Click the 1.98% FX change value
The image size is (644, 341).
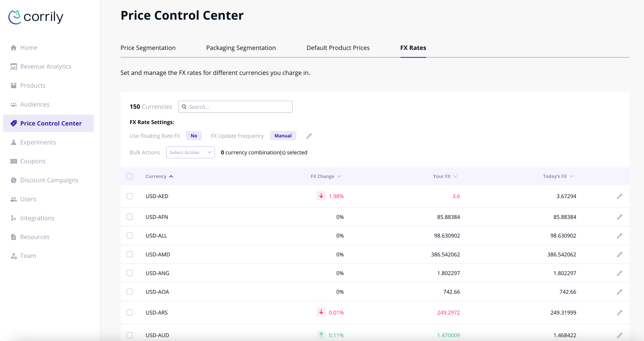336,196
